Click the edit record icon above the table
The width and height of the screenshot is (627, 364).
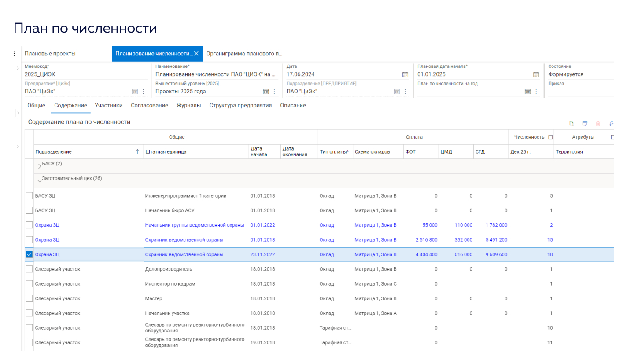tap(585, 124)
